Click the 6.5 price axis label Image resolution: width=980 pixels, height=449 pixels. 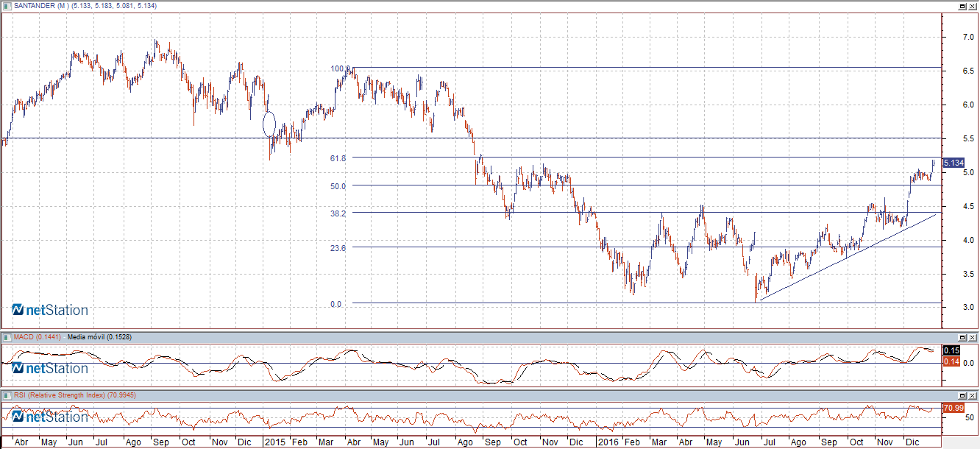tap(969, 71)
